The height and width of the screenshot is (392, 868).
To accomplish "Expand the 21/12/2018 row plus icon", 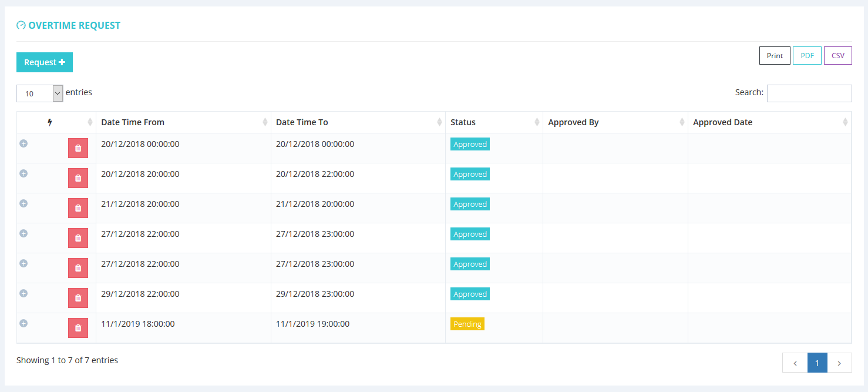I will pyautogui.click(x=23, y=203).
